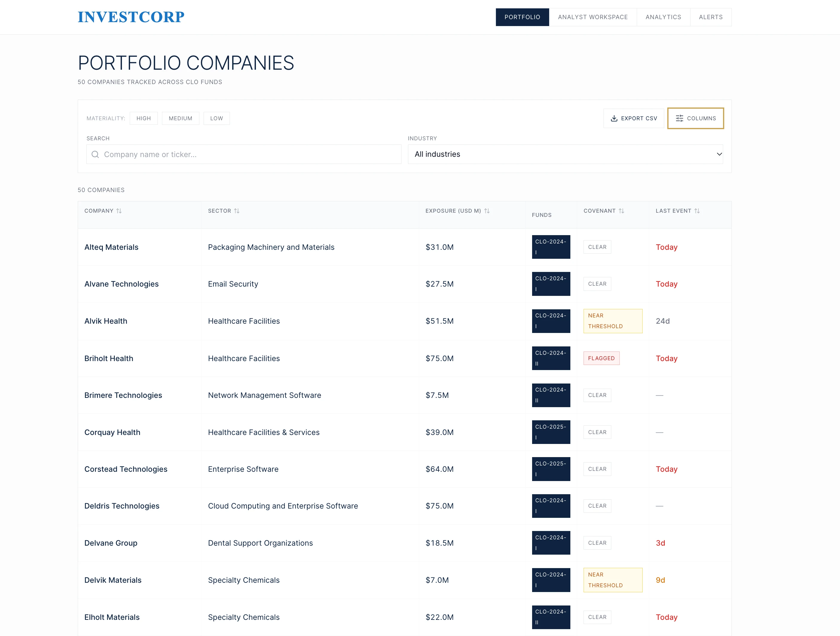Open Alteq Materials company row
The width and height of the screenshot is (840, 636).
(404, 247)
